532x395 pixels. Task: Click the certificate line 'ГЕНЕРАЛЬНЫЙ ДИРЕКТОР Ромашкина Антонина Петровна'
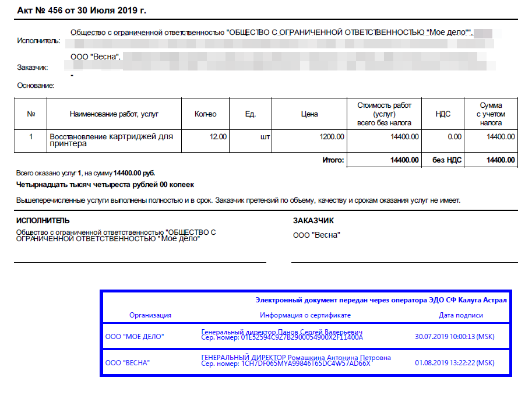click(296, 357)
